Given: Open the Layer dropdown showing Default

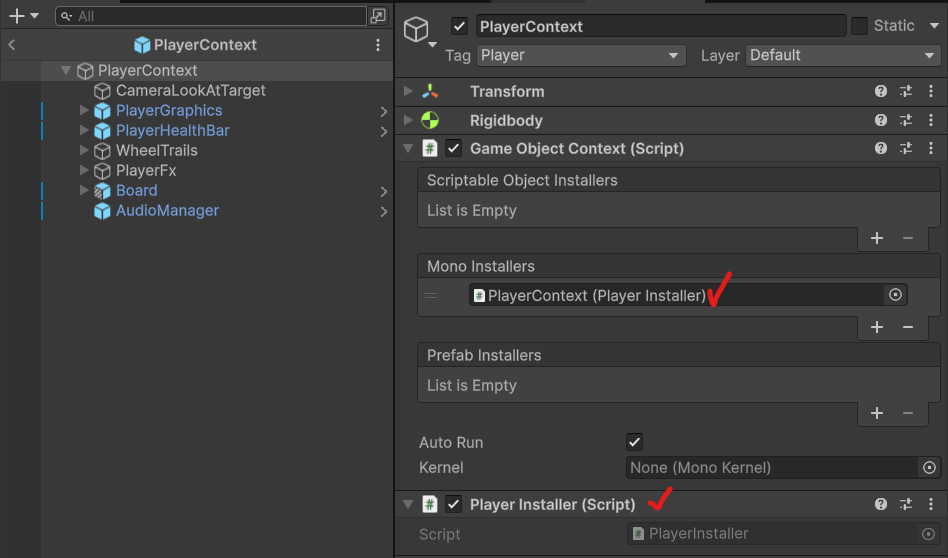Looking at the screenshot, I should [843, 56].
